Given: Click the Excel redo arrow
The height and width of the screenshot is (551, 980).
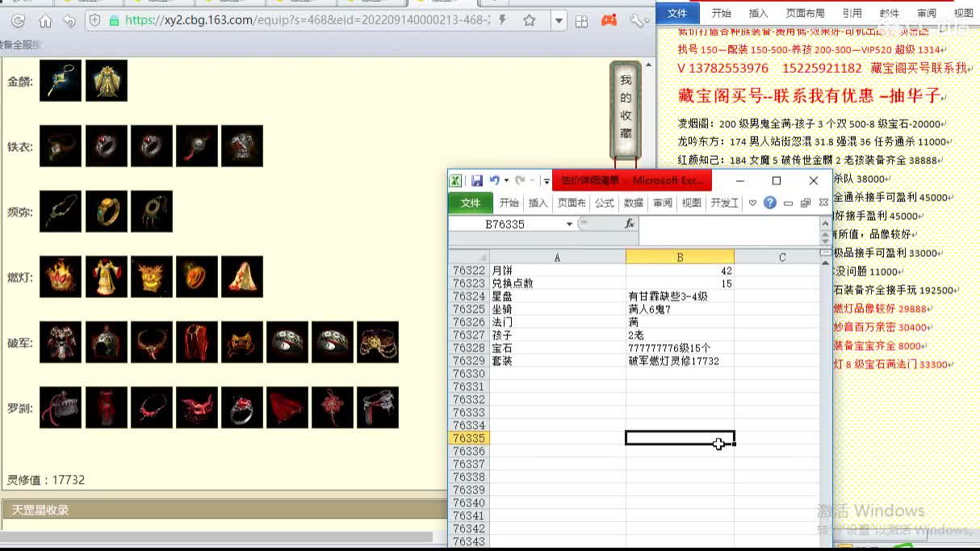Looking at the screenshot, I should [x=520, y=181].
